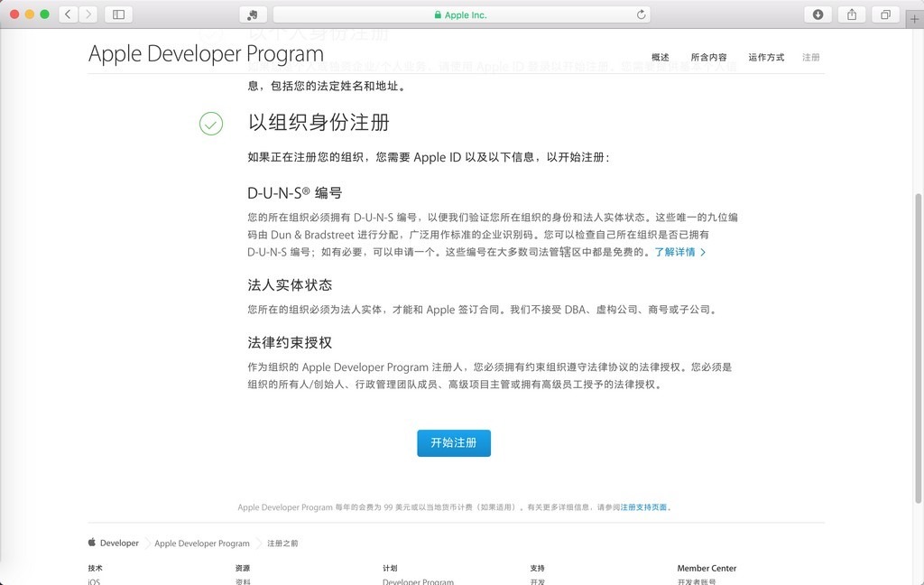Click the 法人实体状态 heading
Viewport: 924px width, 585px height.
[x=290, y=285]
